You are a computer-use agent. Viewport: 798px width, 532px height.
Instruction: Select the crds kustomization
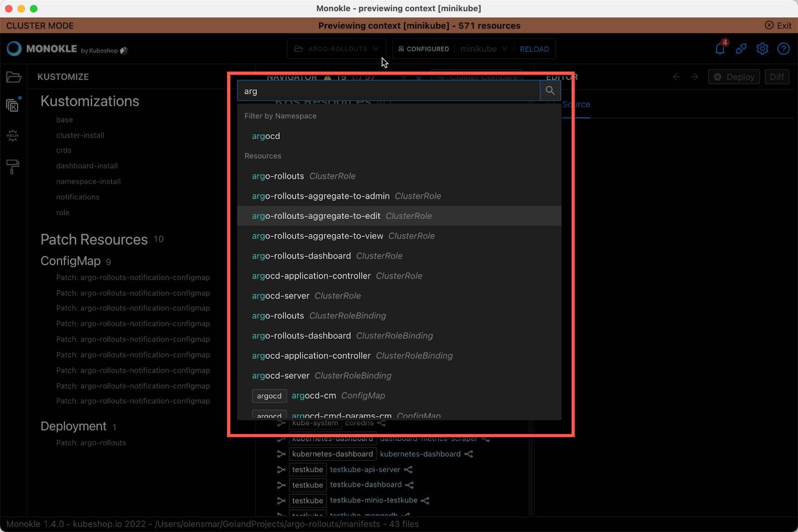(63, 150)
